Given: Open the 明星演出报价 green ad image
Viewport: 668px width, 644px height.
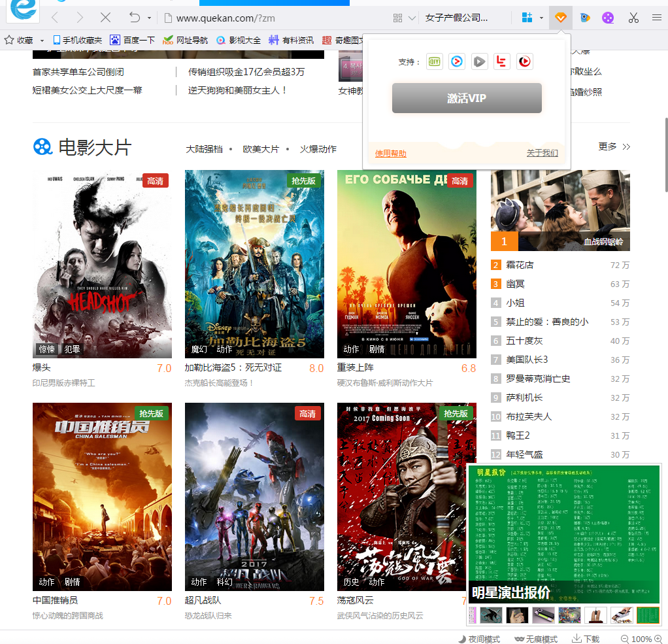Looking at the screenshot, I should pyautogui.click(x=564, y=534).
